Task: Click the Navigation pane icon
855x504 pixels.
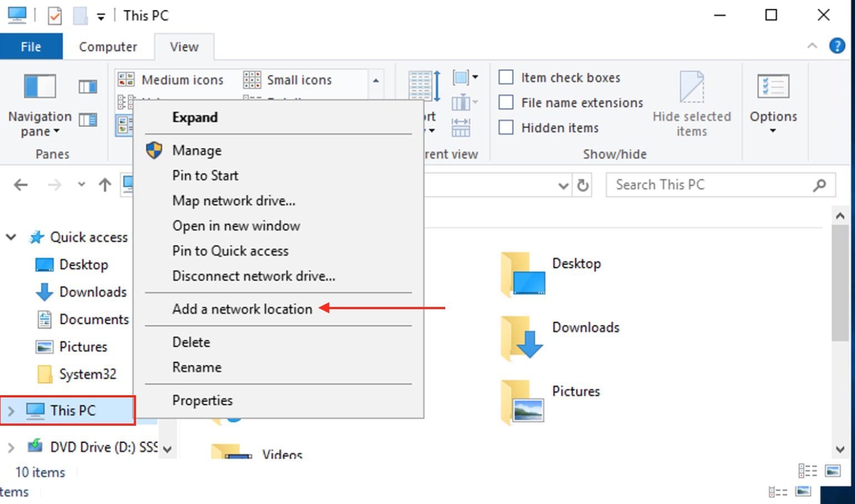Action: (39, 88)
